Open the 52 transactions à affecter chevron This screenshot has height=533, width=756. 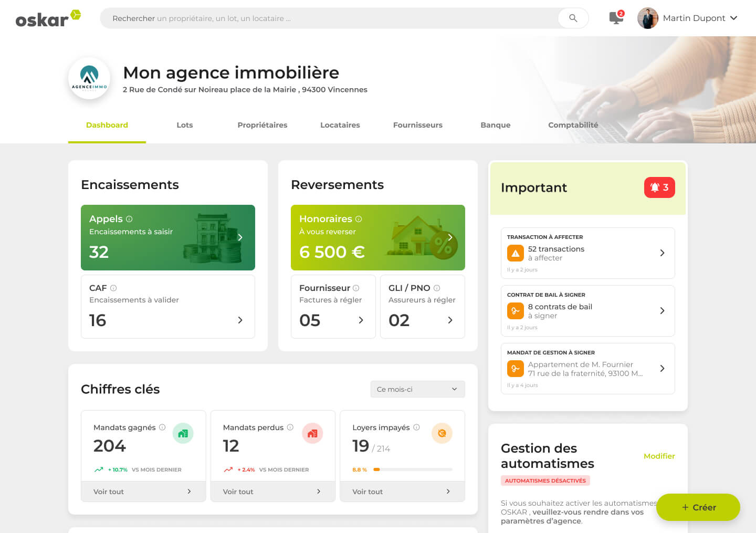coord(662,253)
